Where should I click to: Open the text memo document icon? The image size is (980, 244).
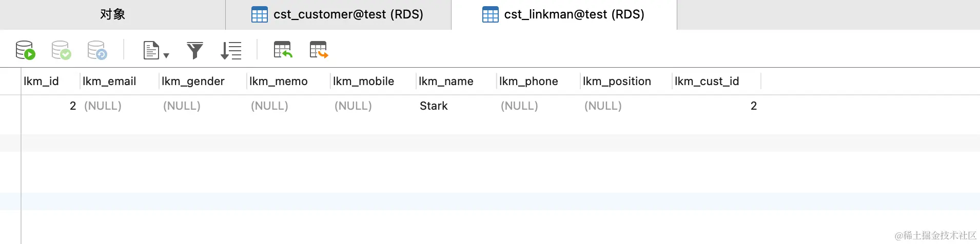point(151,50)
